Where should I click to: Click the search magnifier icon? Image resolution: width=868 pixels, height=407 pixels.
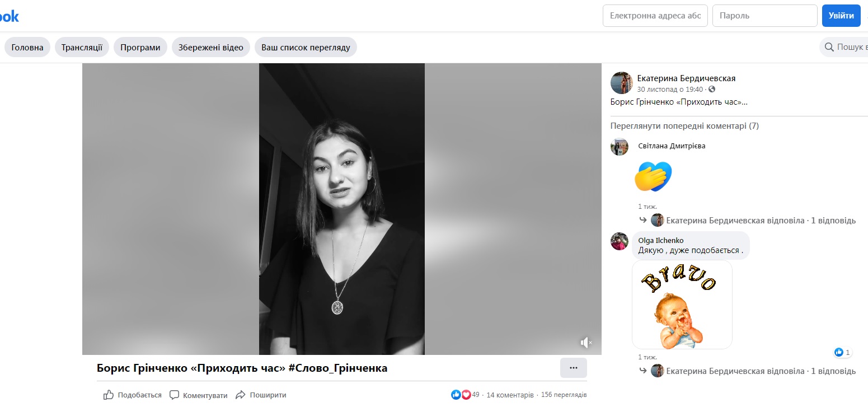tap(829, 48)
